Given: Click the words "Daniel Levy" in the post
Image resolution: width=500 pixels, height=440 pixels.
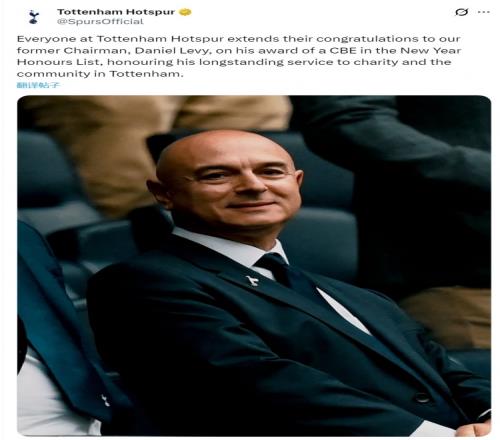Looking at the screenshot, I should (x=172, y=51).
